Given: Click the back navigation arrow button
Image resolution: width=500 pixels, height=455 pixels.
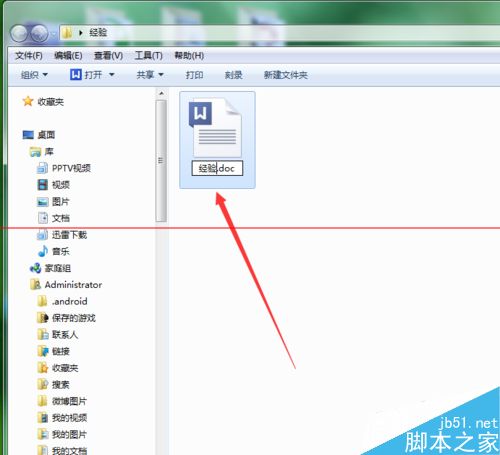Looking at the screenshot, I should pos(19,34).
